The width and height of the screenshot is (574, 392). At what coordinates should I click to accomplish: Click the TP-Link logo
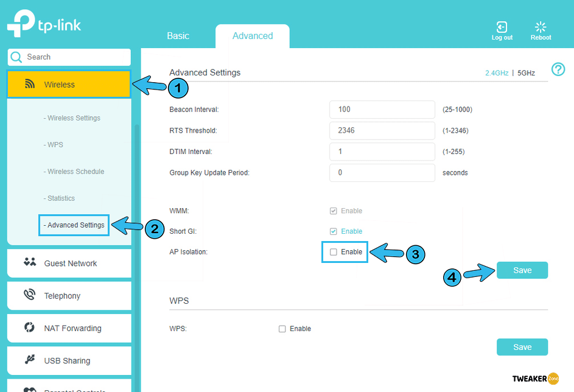(44, 23)
